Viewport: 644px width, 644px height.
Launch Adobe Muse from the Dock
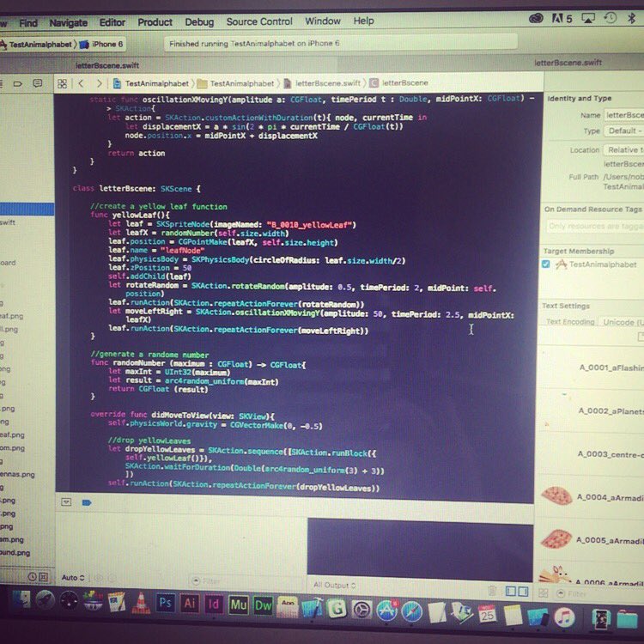tap(238, 605)
